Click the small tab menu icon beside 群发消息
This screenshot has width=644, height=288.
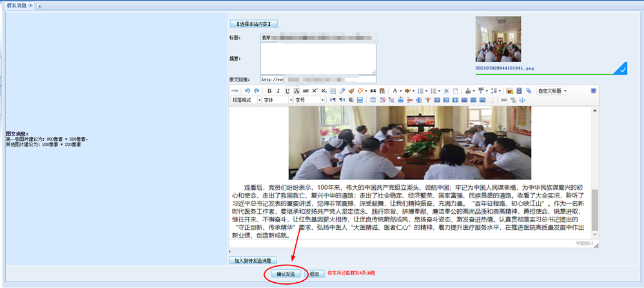point(39,6)
